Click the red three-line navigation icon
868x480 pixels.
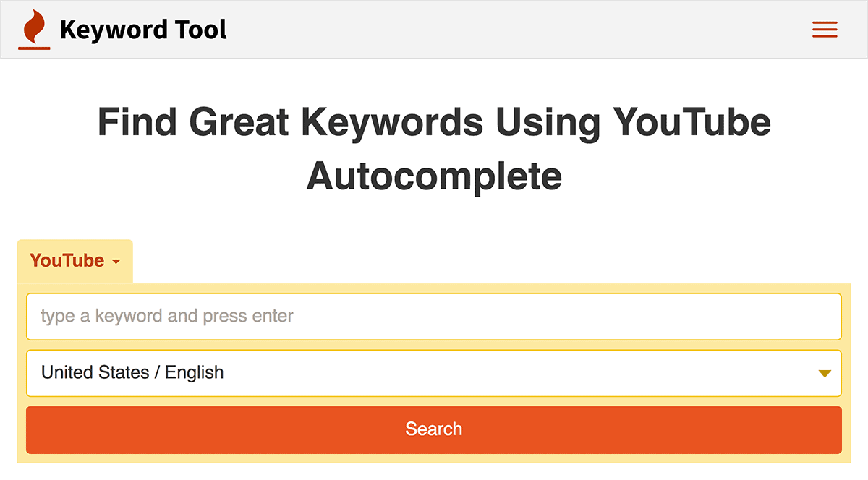(x=825, y=30)
